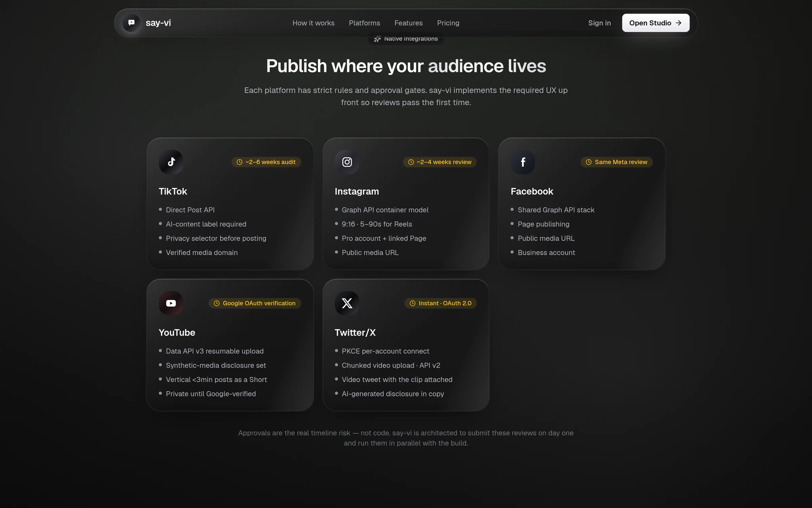Open the Pricing nav item
Viewport: 812px width, 508px height.
pos(448,23)
